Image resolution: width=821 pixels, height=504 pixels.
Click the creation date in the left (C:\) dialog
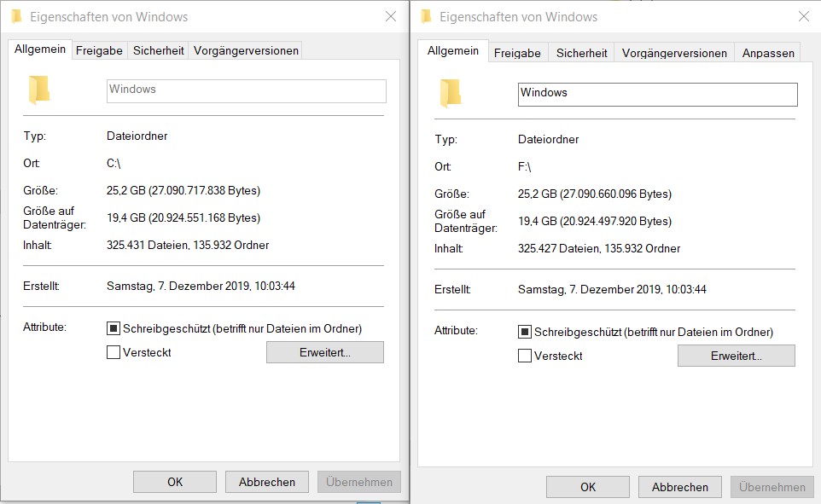[x=201, y=286]
